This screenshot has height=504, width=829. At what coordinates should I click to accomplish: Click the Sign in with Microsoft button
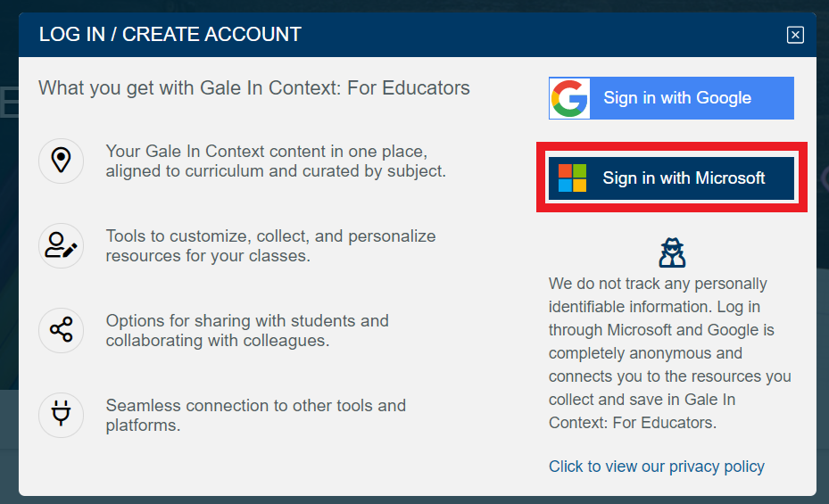[671, 178]
